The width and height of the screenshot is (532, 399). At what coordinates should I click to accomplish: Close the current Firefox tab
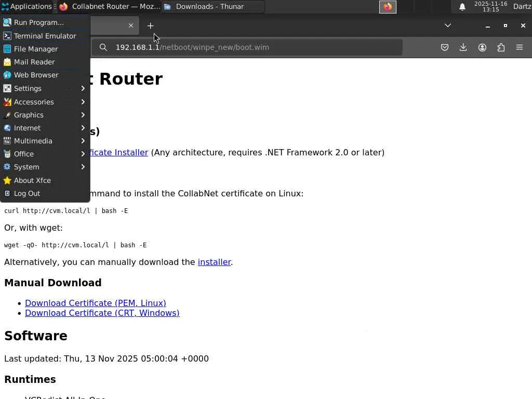[x=130, y=25]
